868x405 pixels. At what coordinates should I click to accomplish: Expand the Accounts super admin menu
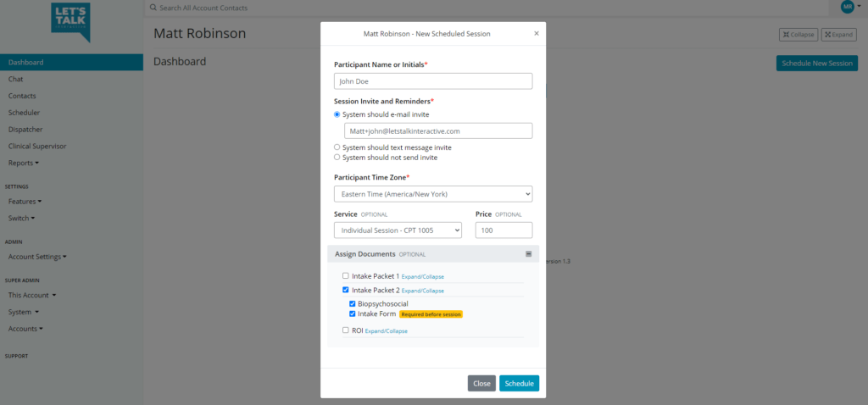25,329
